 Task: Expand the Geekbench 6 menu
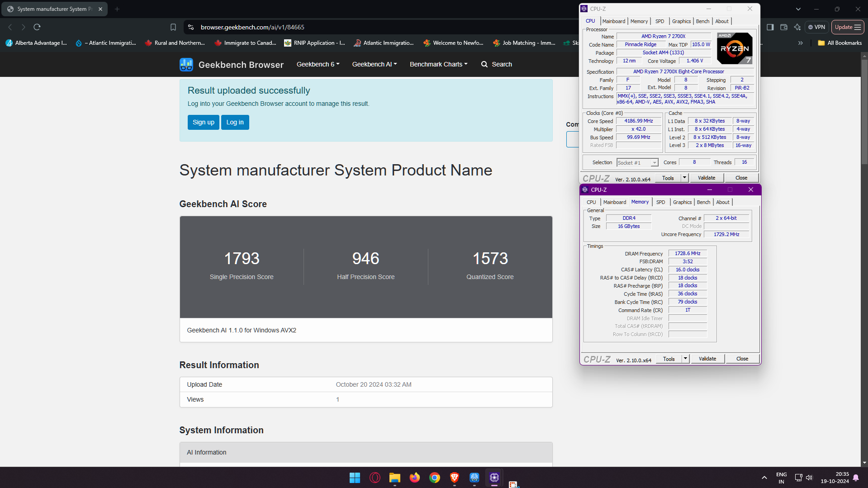(x=318, y=64)
